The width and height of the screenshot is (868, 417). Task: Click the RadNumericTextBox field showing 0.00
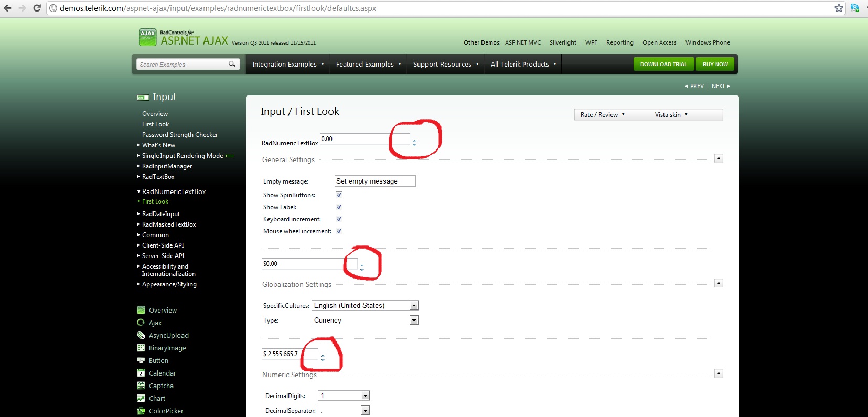[x=365, y=139]
